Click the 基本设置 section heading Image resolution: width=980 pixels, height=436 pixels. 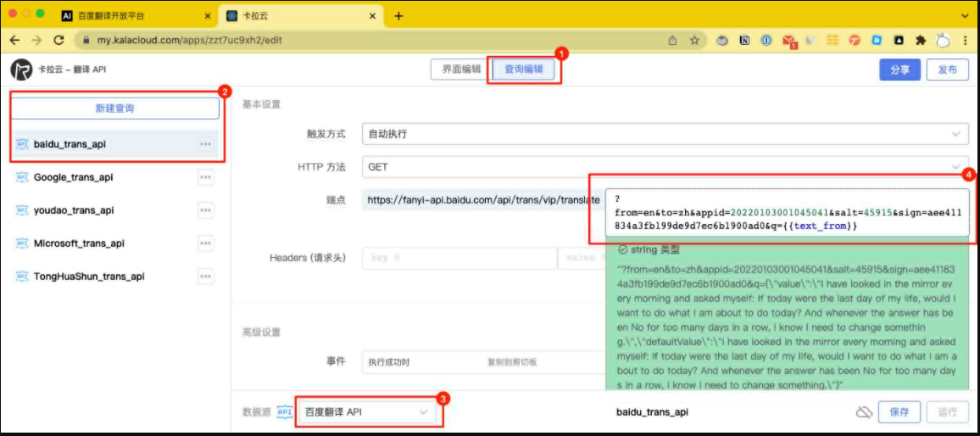[261, 103]
